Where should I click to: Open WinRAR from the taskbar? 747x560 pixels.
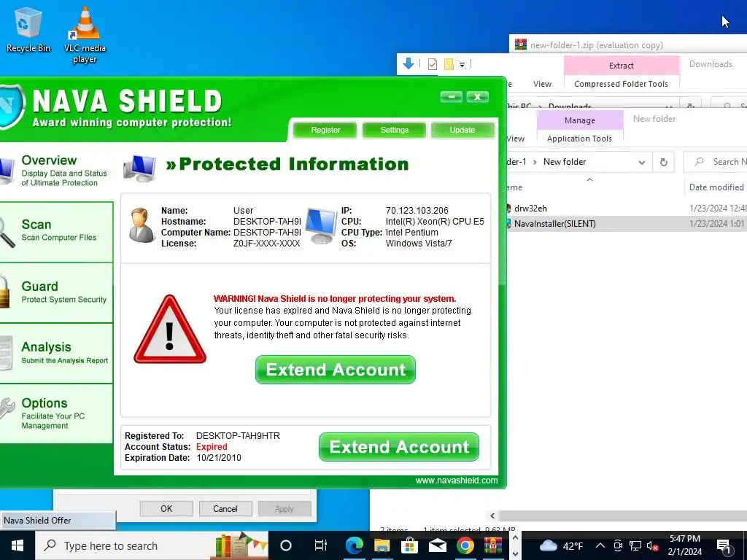493,545
